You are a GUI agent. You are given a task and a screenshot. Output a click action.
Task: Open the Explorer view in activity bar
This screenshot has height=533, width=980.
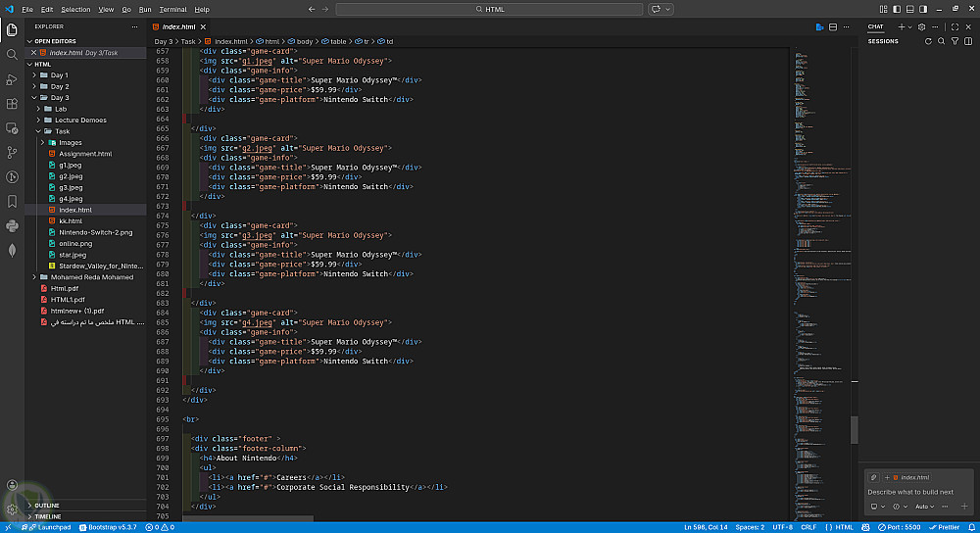[12, 30]
